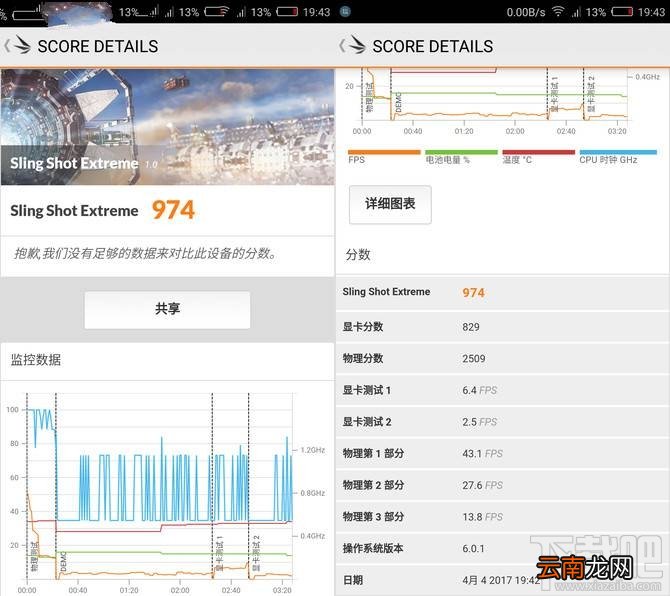Viewport: 670px width, 596px height.
Task: Tap the Sling Shot Extreme banner image
Action: pyautogui.click(x=167, y=127)
